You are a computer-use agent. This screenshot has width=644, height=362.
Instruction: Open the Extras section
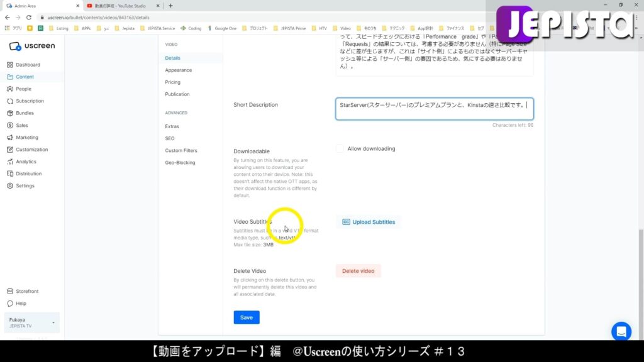(x=172, y=126)
